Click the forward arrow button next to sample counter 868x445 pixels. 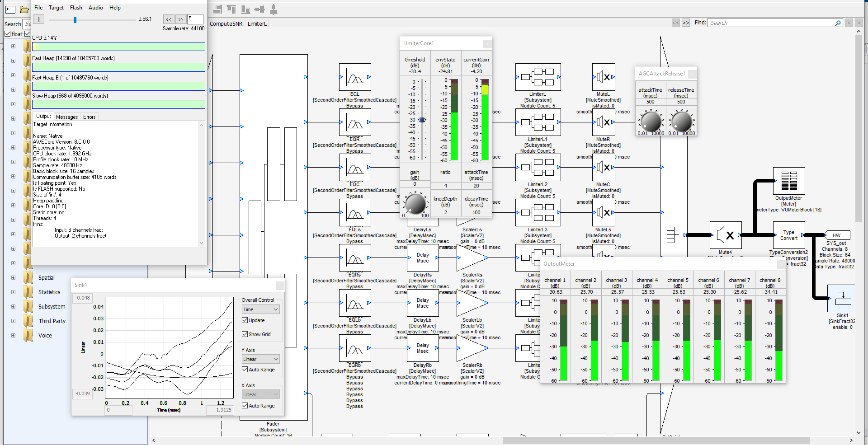coord(180,19)
